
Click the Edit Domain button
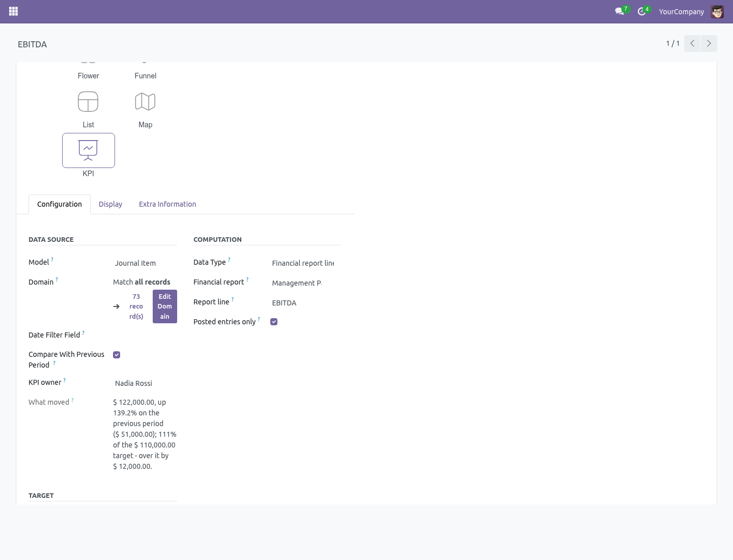[165, 306]
